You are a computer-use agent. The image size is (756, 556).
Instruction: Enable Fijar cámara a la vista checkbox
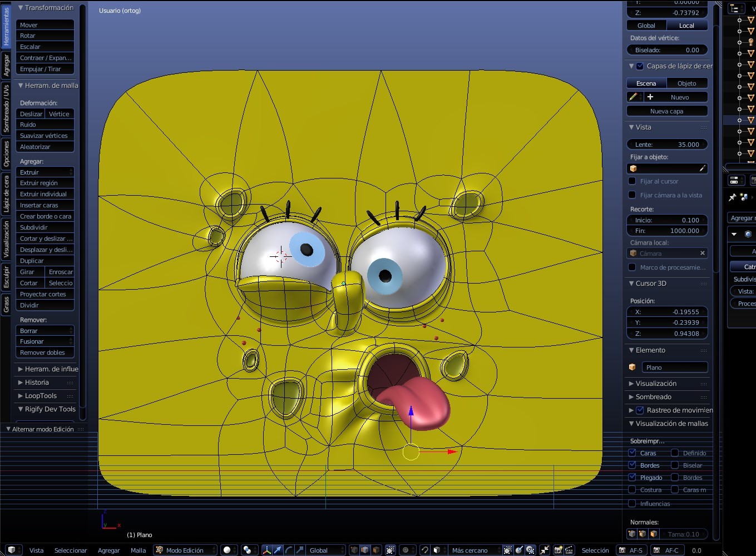632,195
